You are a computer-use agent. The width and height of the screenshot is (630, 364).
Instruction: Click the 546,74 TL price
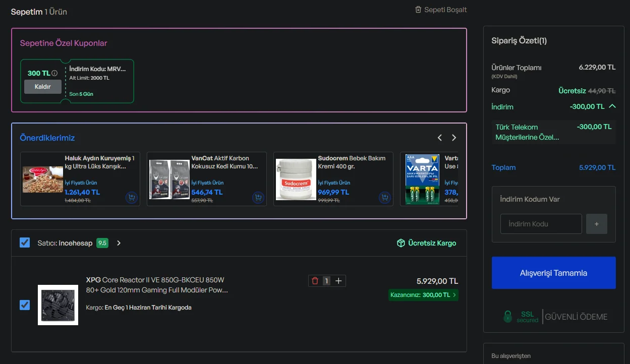click(x=207, y=192)
